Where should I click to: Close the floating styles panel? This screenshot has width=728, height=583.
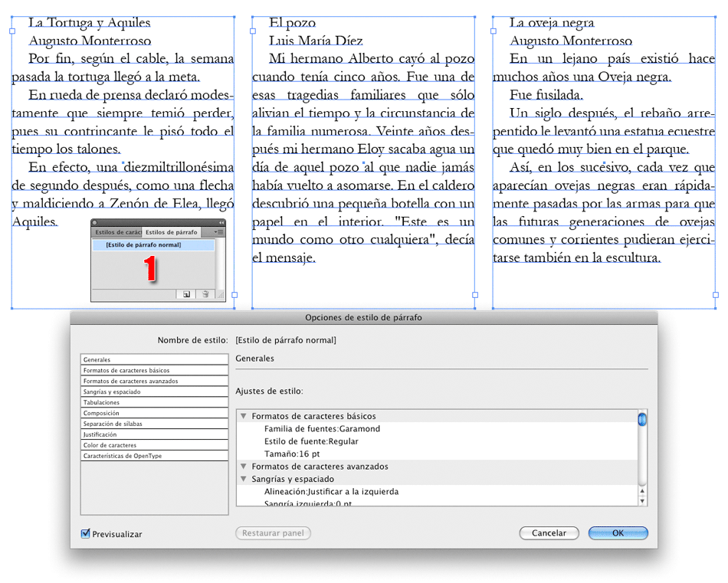pos(95,223)
